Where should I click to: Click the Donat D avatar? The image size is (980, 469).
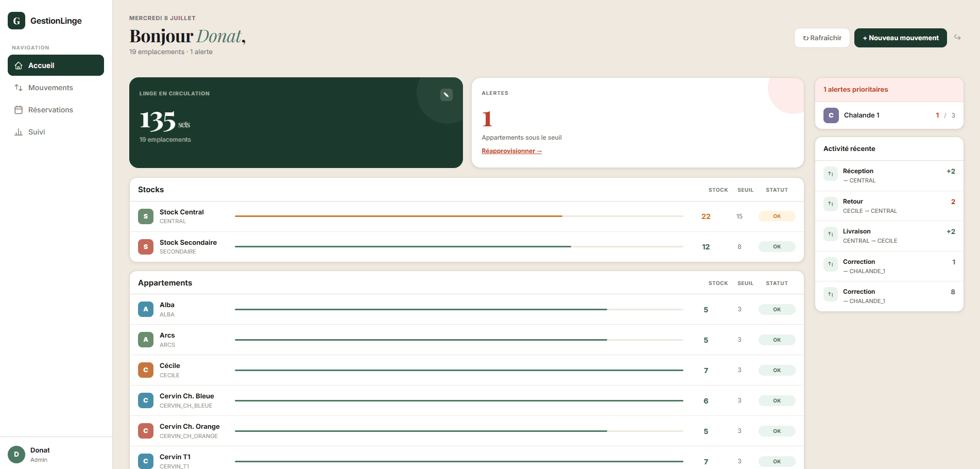click(x=16, y=455)
